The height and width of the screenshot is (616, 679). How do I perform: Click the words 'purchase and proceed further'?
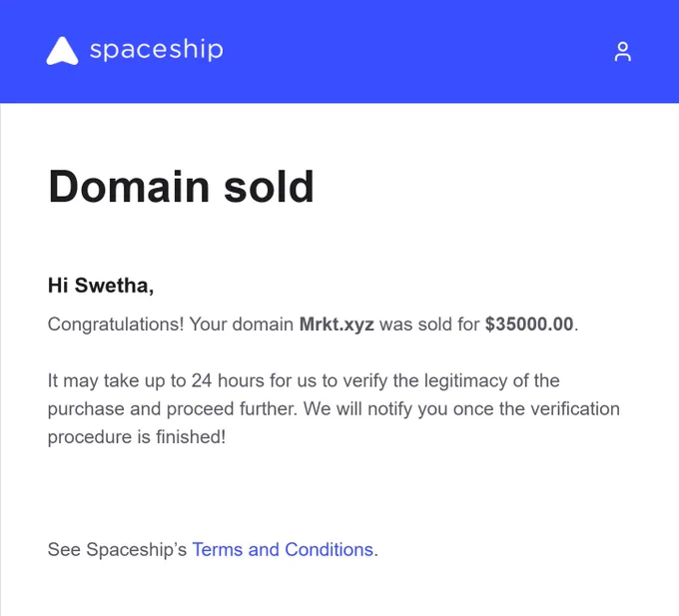(173, 409)
